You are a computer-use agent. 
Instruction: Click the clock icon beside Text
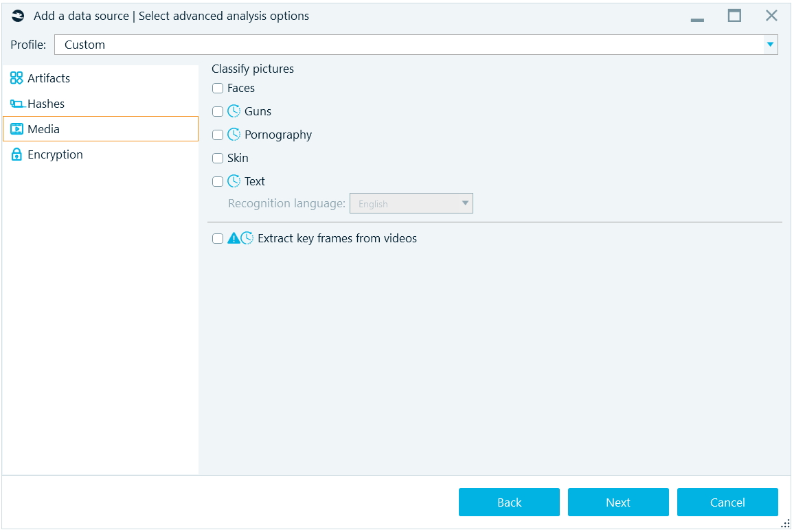coord(234,181)
